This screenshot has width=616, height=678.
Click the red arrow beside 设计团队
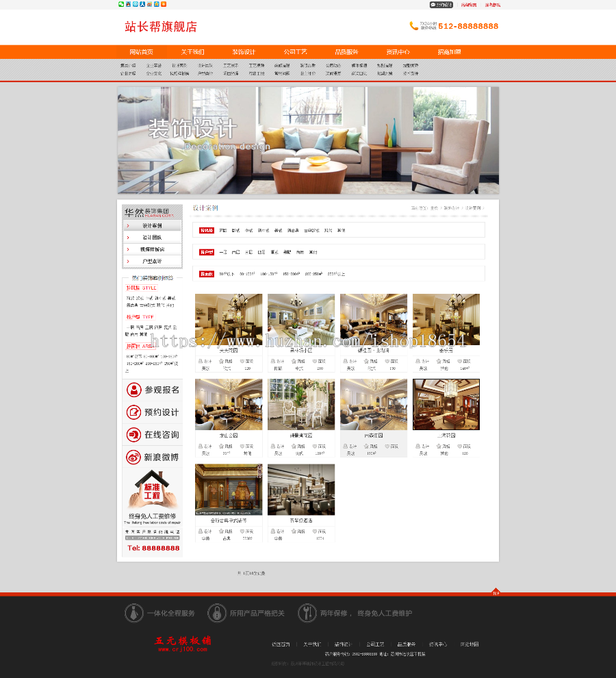(x=128, y=238)
